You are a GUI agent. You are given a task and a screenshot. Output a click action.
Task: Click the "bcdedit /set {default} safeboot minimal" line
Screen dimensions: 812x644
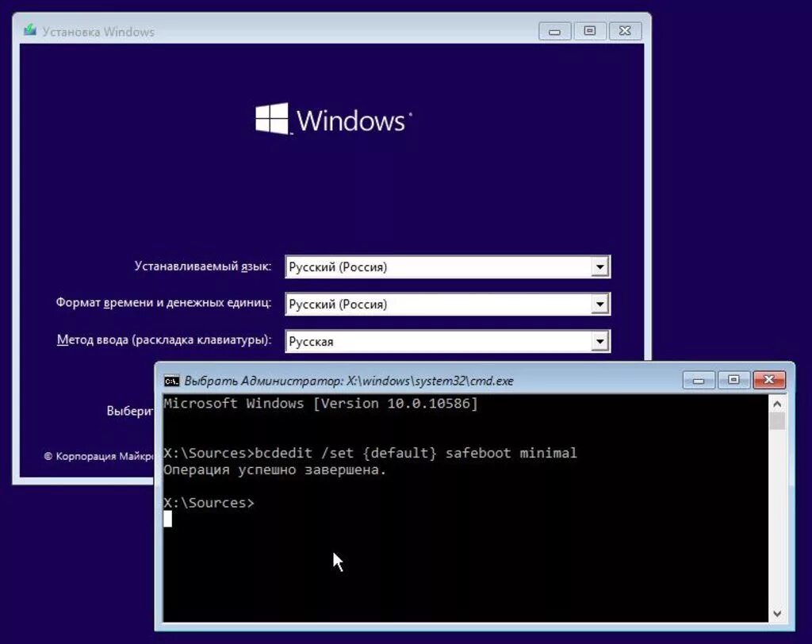point(370,454)
